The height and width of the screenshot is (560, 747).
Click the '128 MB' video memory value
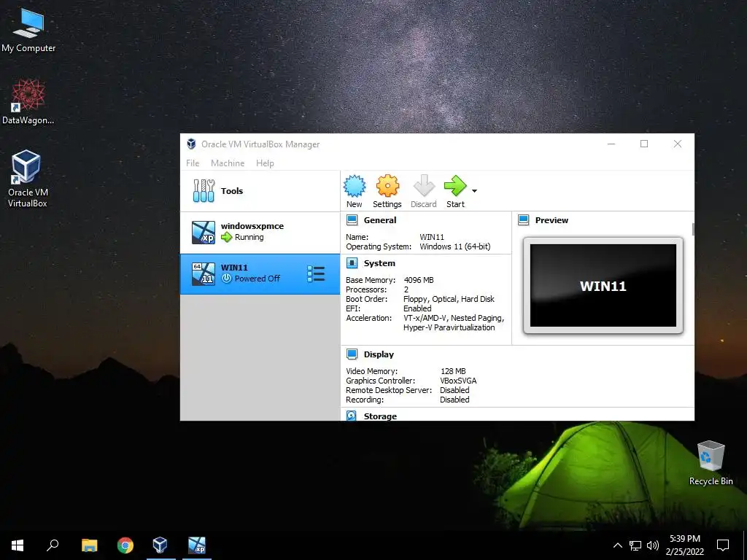point(453,371)
